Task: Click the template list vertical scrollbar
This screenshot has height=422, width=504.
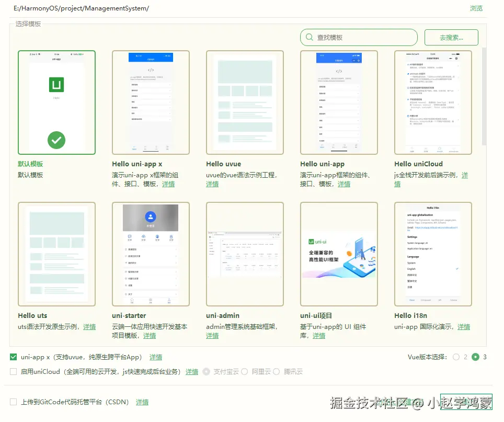Action: 484,96
